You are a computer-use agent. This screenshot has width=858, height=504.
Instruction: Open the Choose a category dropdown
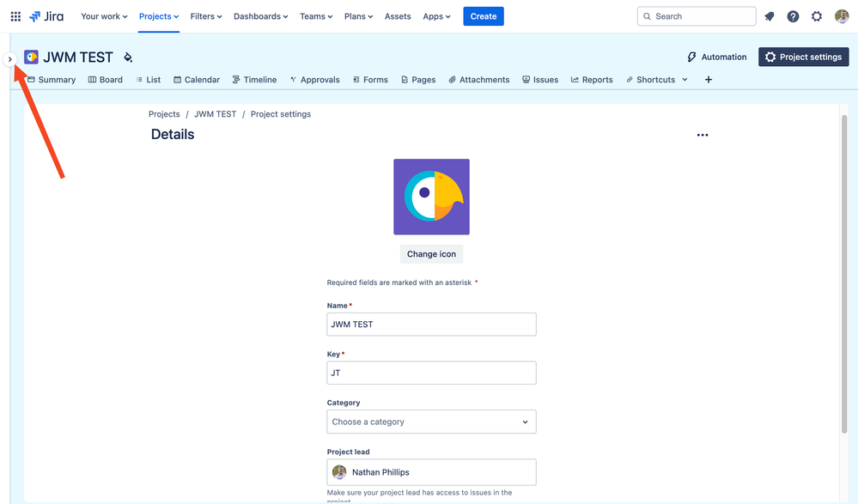pos(431,422)
